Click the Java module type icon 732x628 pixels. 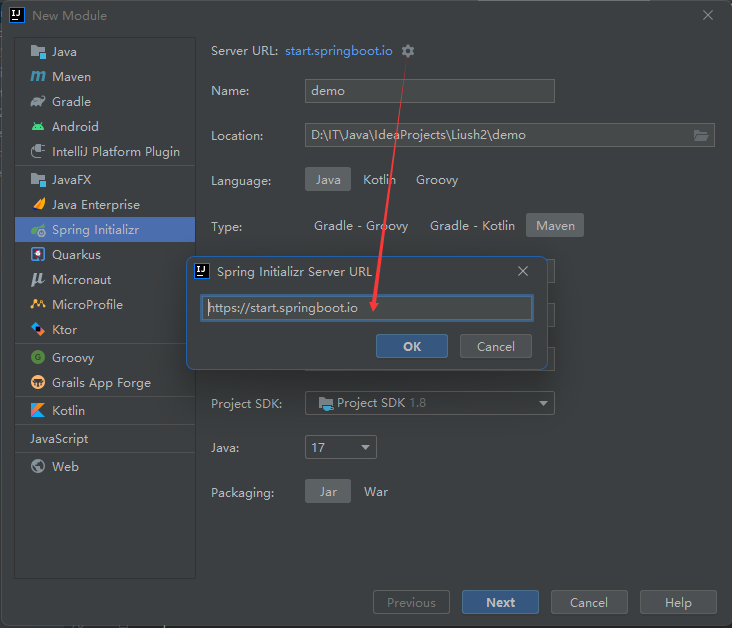click(38, 51)
